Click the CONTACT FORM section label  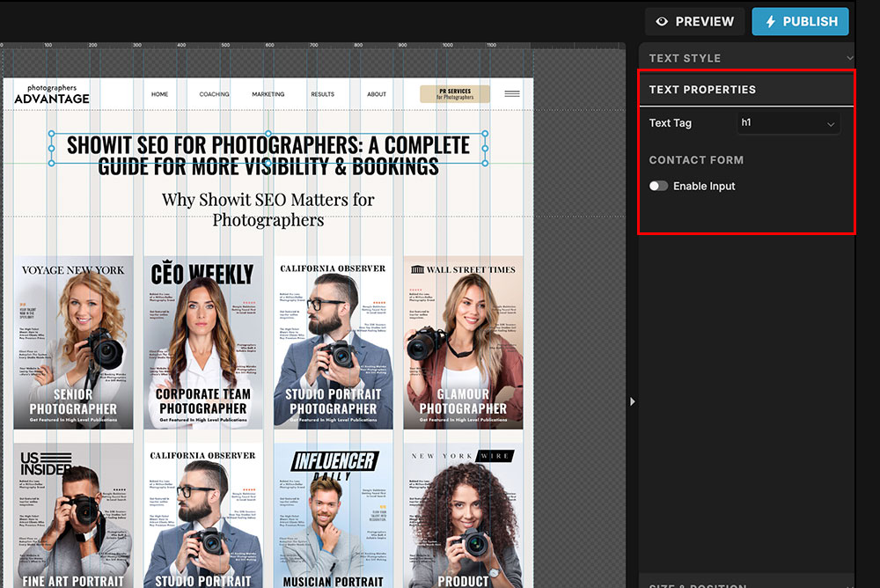pos(696,160)
